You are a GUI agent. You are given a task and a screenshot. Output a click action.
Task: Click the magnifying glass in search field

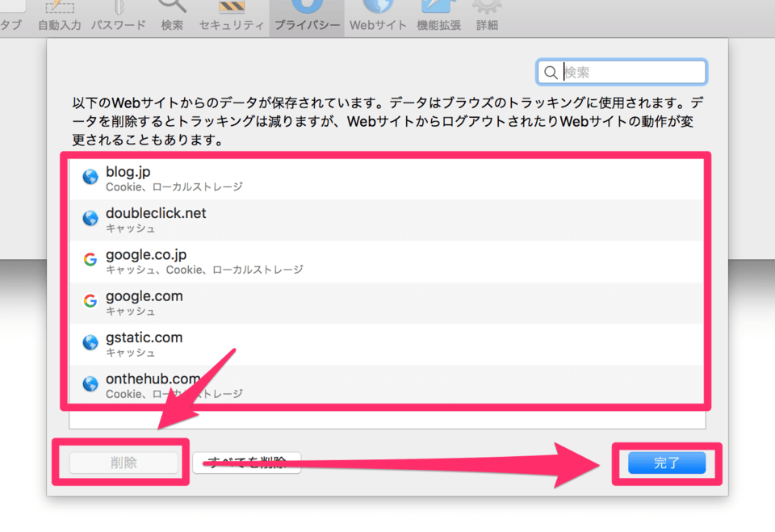(x=551, y=73)
